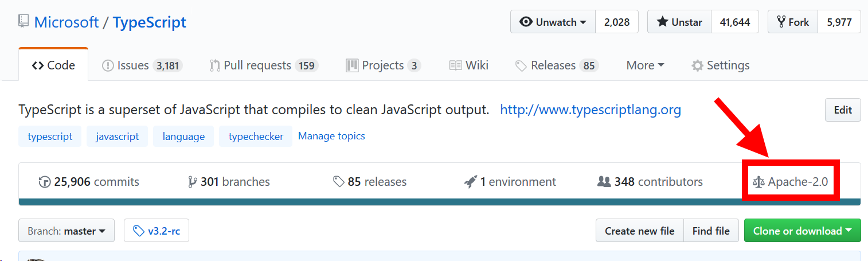Click Manage topics link
868x261 pixels.
[x=331, y=136]
